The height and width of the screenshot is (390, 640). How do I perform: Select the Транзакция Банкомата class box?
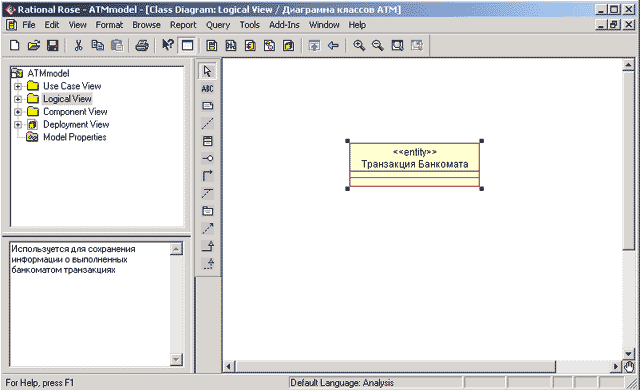click(x=414, y=165)
